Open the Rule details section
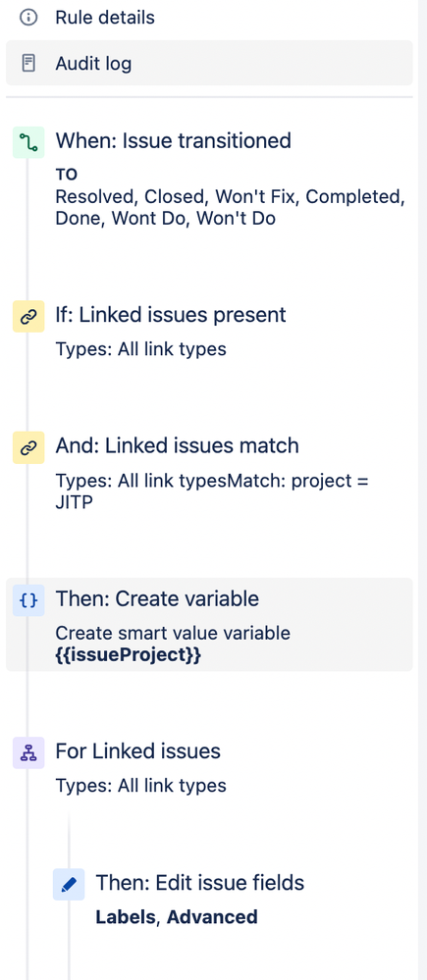The image size is (427, 980). pyautogui.click(x=209, y=18)
